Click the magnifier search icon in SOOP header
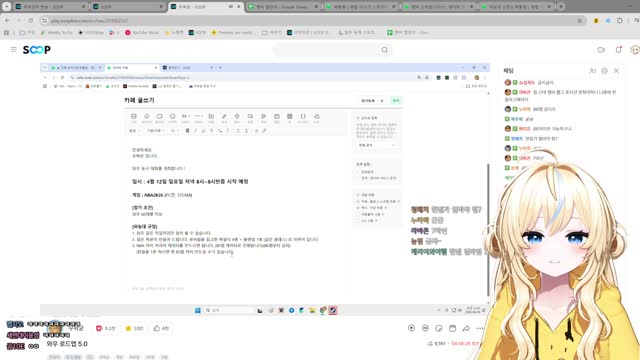Image resolution: width=640 pixels, height=360 pixels. 384,50
